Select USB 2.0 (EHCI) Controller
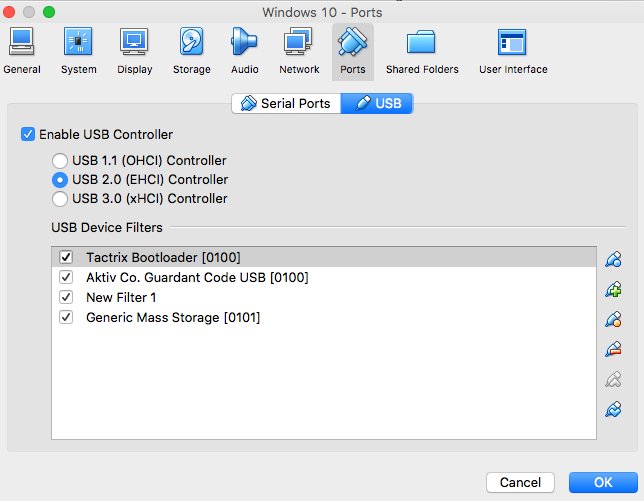Viewport: 644px width, 501px height. (x=60, y=179)
